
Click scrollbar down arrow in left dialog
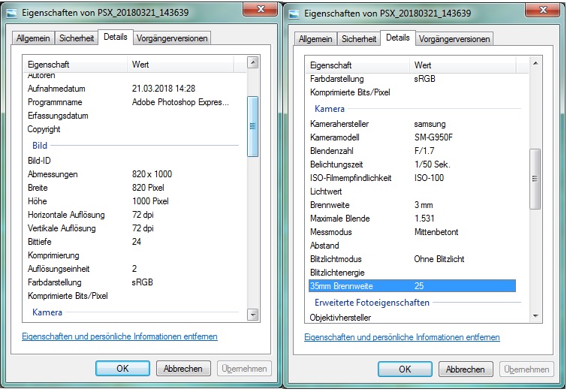point(252,315)
